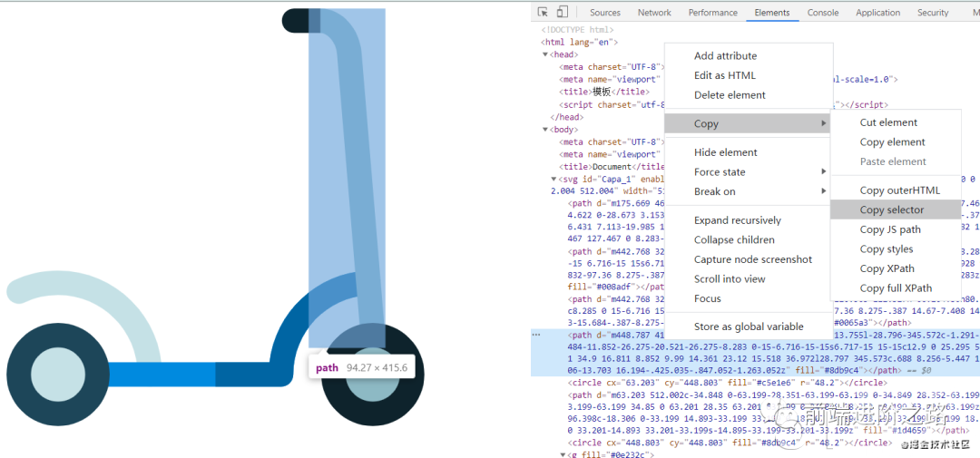The width and height of the screenshot is (980, 458).
Task: Select path node with fill #0065a3
Action: [615, 311]
